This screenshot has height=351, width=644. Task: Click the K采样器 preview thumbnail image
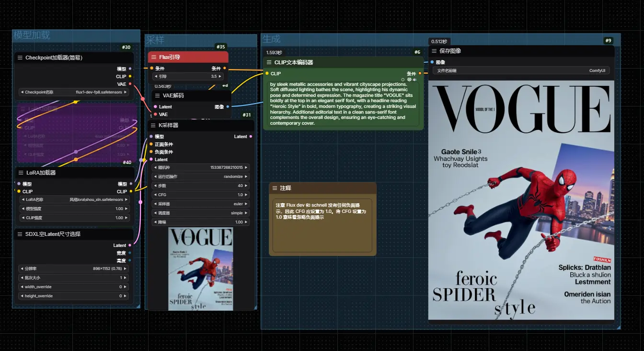201,269
